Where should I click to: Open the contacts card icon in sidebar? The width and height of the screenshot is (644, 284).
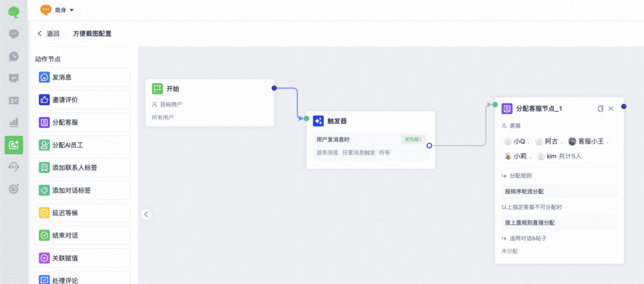[14, 100]
